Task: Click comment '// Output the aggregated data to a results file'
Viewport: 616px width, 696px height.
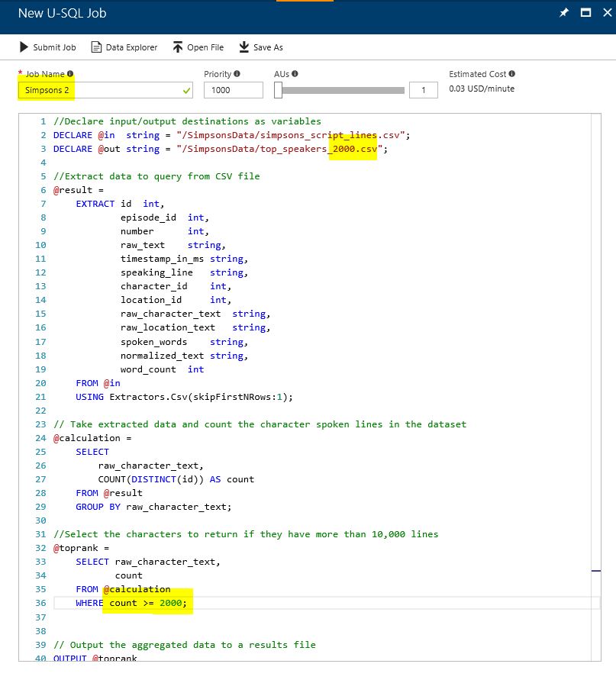Action: point(184,645)
